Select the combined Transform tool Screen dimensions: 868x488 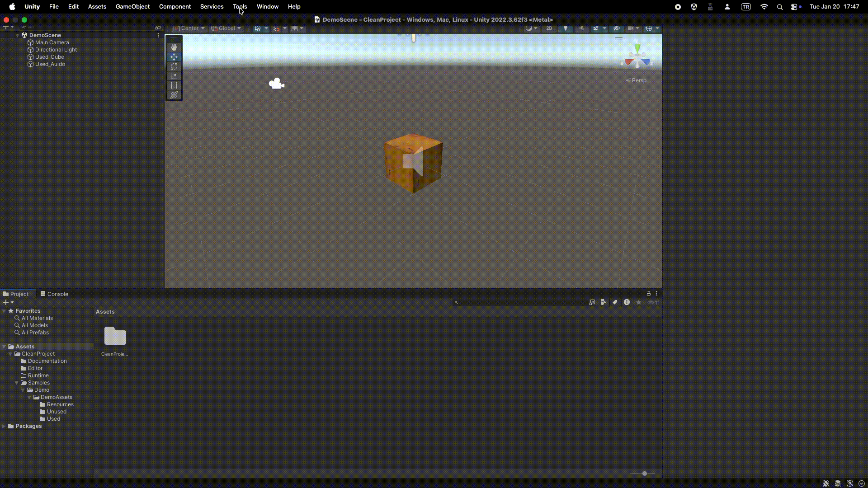[174, 95]
